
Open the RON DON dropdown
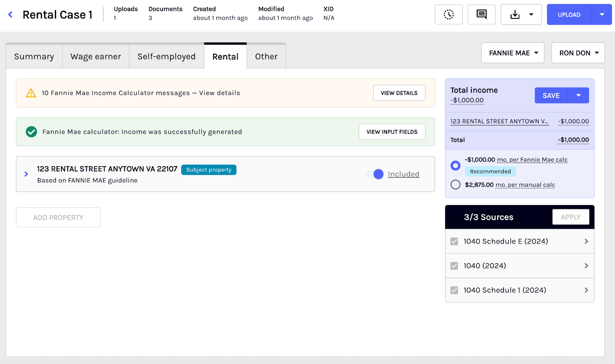click(578, 53)
